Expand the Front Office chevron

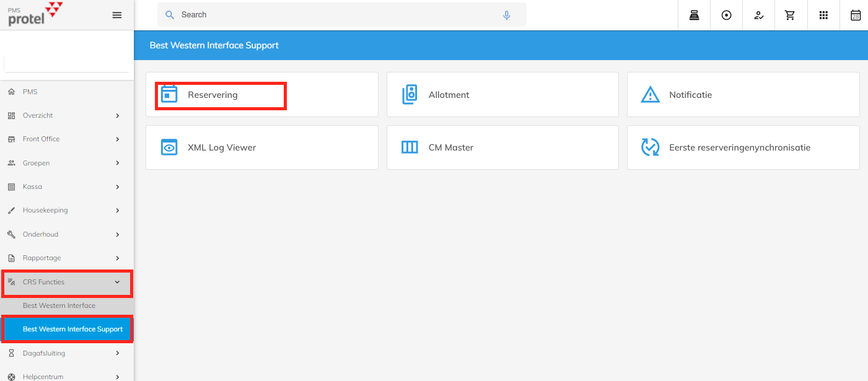(118, 139)
